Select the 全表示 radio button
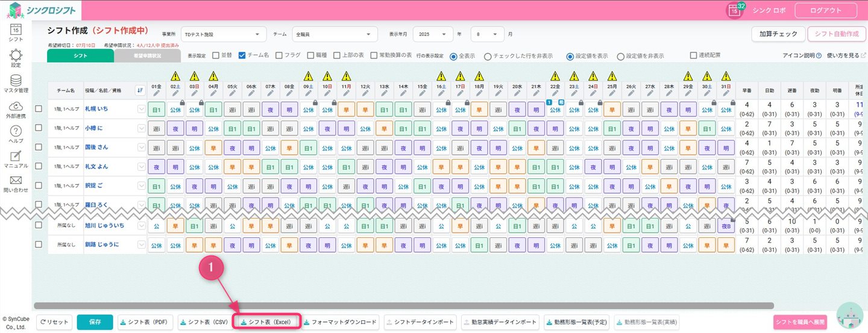This screenshot has width=868, height=333. click(453, 56)
